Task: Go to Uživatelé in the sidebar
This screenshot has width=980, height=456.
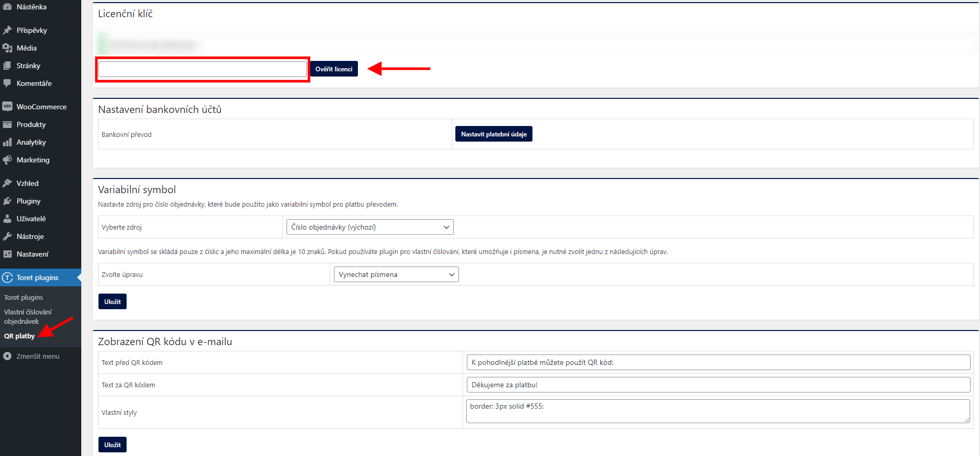Action: pos(31,219)
